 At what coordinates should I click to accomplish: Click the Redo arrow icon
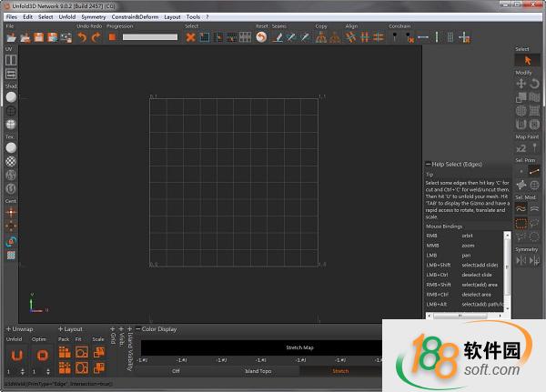coord(96,37)
